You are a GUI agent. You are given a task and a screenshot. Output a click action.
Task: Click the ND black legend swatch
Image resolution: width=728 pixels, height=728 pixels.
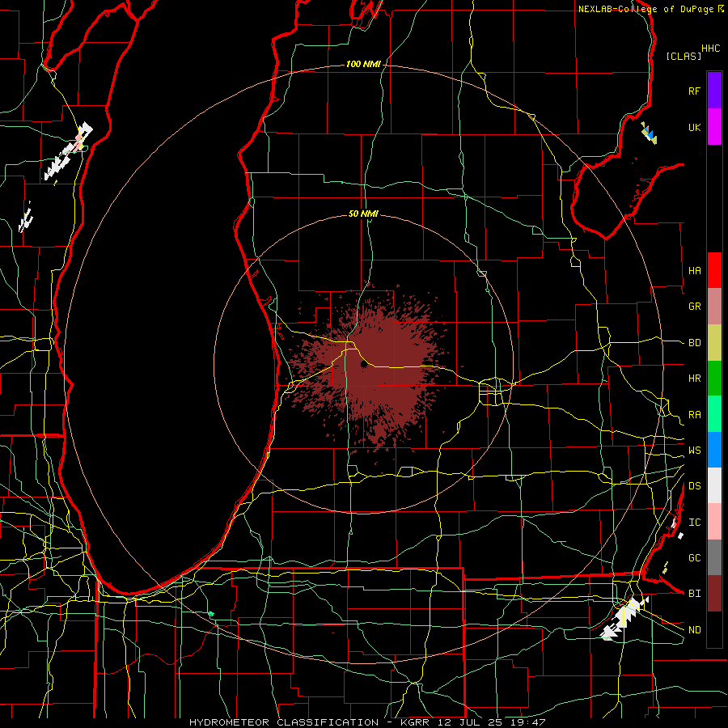point(714,629)
